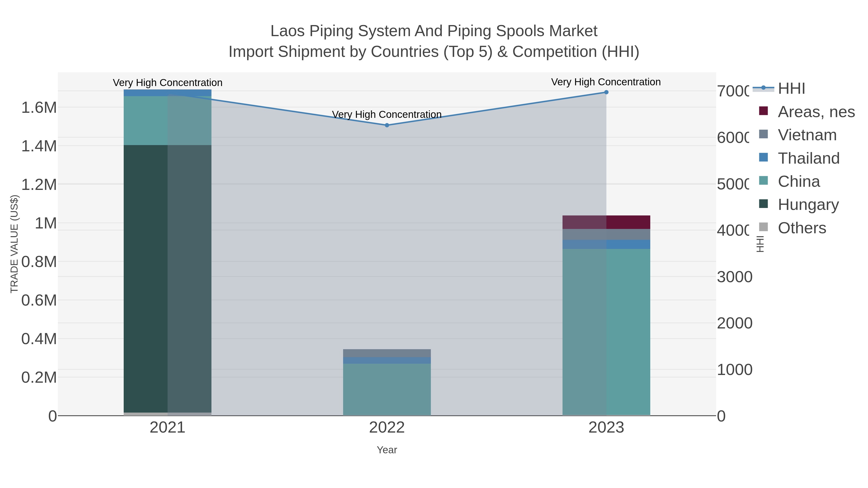Click the Vietnam segment of 2022 bar
Viewport: 868px width, 488px height.
click(387, 353)
